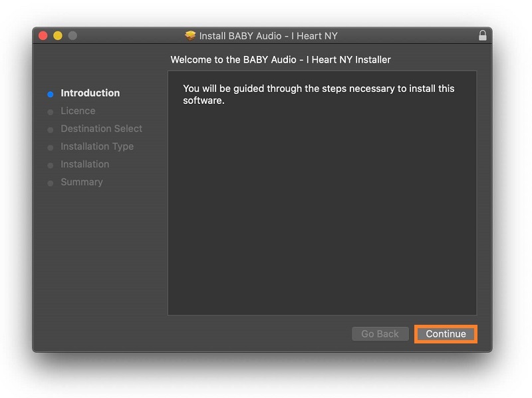Click the "Welcome to the BABY Audio" heading
This screenshot has height=398, width=532.
281,60
